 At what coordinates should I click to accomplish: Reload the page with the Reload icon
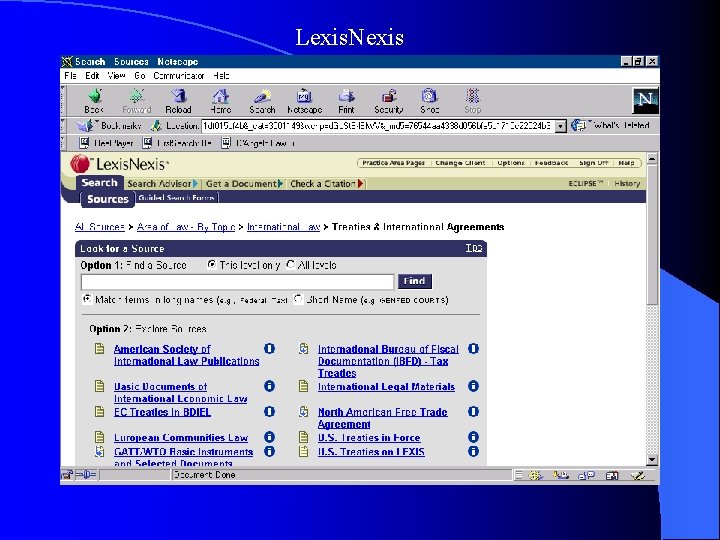[x=178, y=101]
